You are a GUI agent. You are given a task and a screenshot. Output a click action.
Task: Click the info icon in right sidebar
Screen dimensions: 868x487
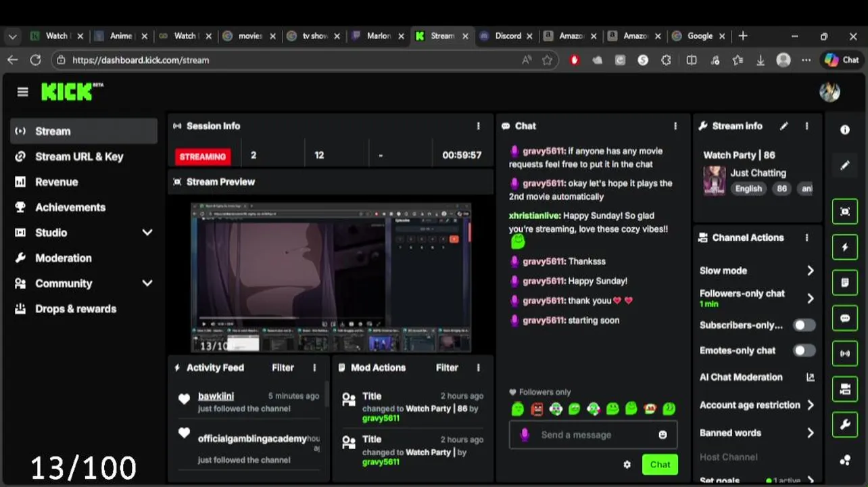click(845, 130)
